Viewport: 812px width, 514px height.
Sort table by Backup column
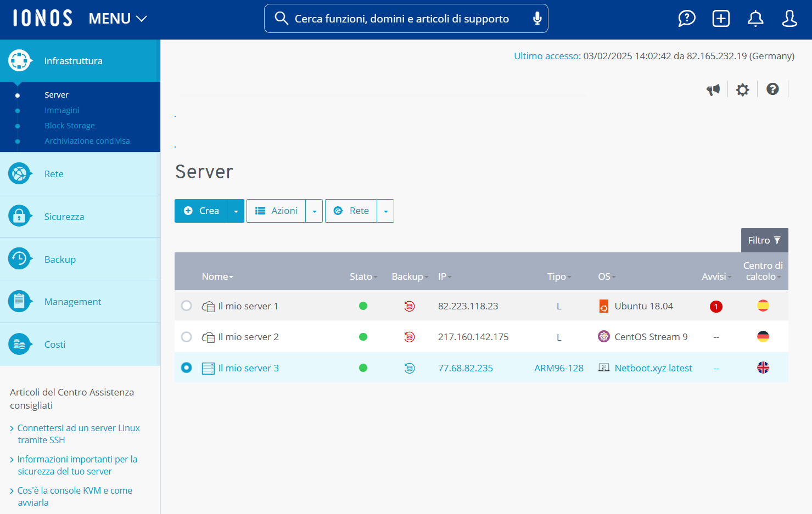(410, 276)
